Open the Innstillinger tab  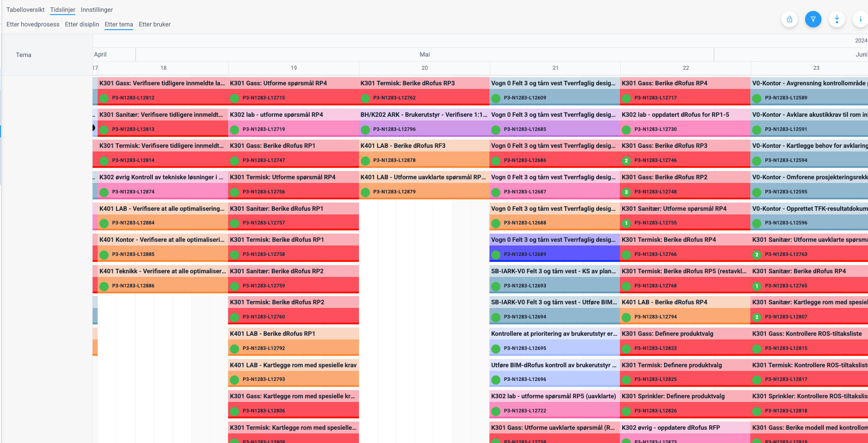97,10
